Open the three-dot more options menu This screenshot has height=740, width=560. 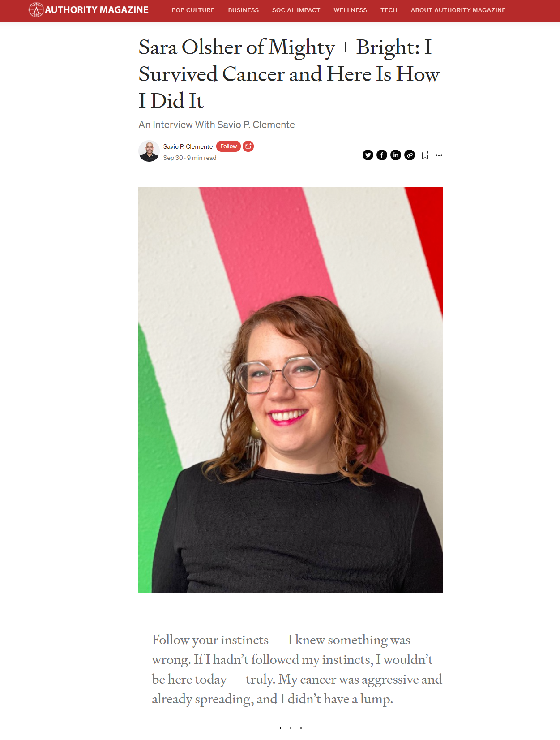click(439, 155)
